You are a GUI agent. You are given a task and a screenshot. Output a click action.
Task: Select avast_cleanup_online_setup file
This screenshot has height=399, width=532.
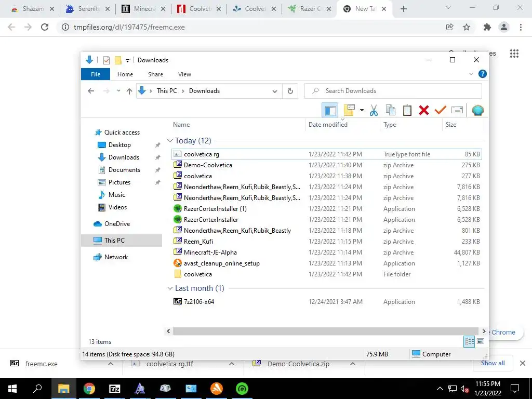[327, 263]
